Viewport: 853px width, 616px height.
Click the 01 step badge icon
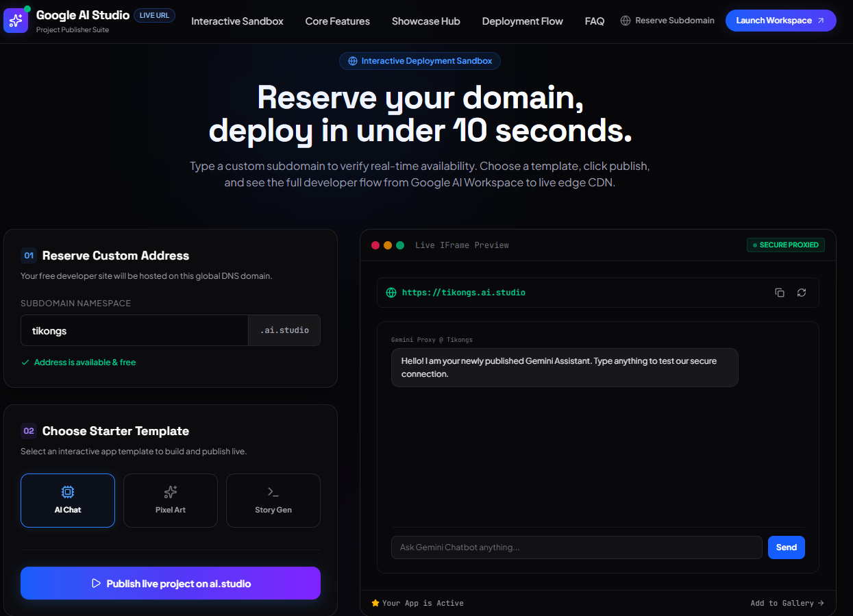pyautogui.click(x=29, y=256)
